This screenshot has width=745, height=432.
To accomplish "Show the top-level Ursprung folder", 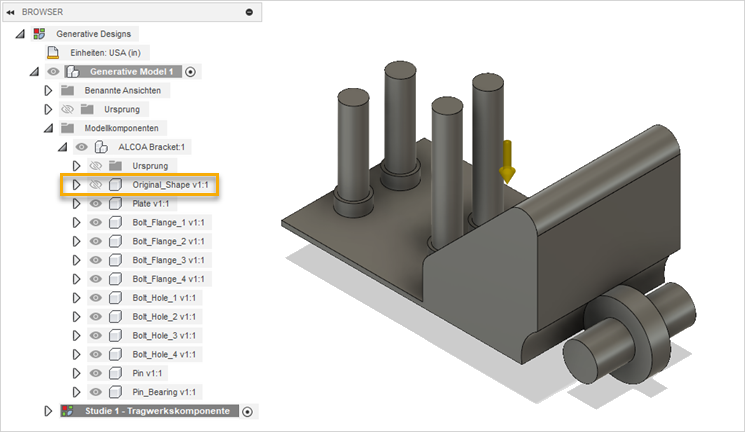I will (67, 109).
